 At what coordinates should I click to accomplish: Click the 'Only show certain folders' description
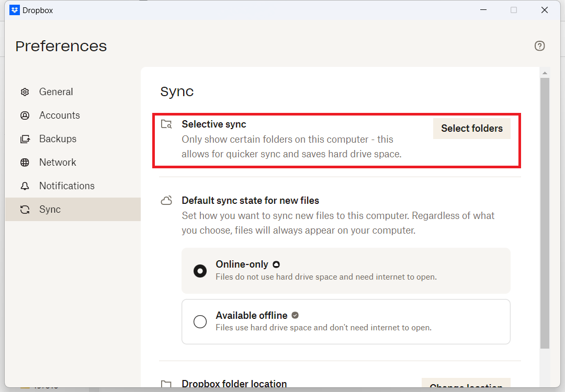(x=291, y=146)
